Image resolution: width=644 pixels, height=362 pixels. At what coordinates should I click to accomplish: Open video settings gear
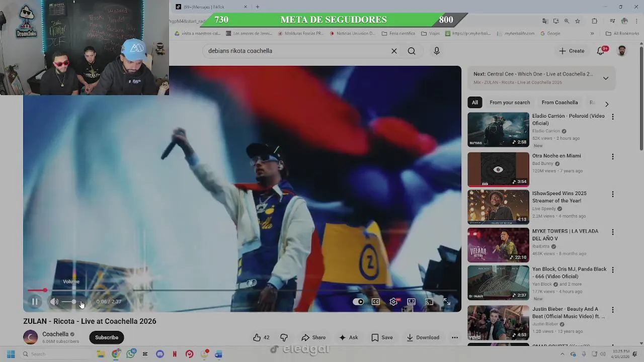393,302
